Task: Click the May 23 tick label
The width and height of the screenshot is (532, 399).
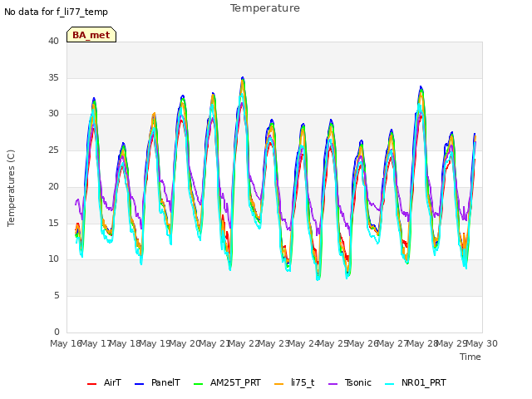Action: click(x=273, y=343)
